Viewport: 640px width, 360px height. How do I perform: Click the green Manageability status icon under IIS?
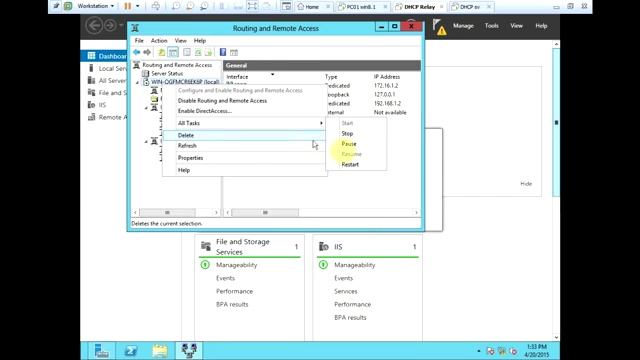(323, 265)
